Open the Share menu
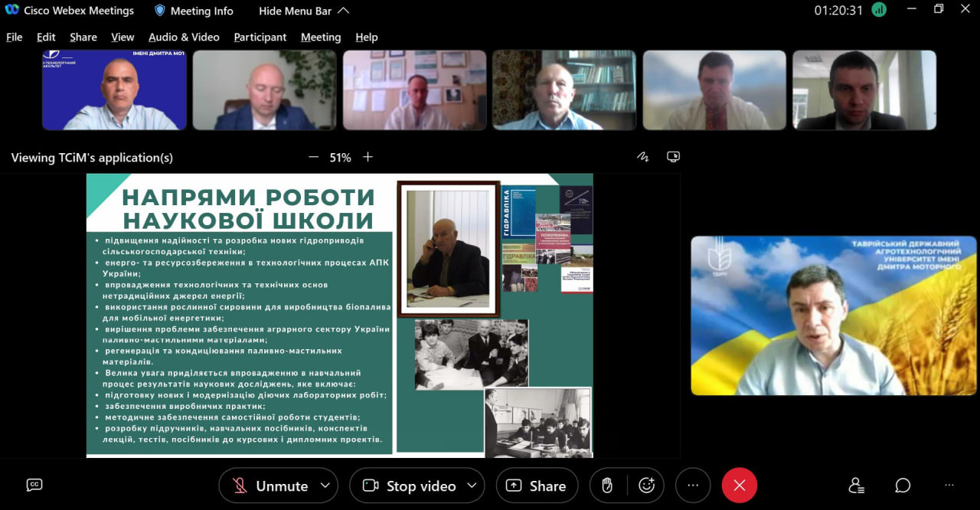 click(83, 37)
